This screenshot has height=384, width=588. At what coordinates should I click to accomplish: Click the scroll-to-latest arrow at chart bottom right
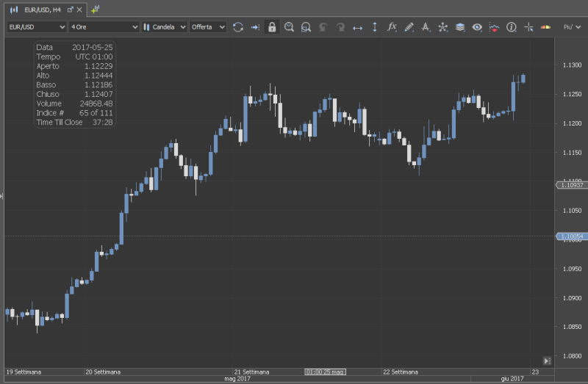(546, 361)
